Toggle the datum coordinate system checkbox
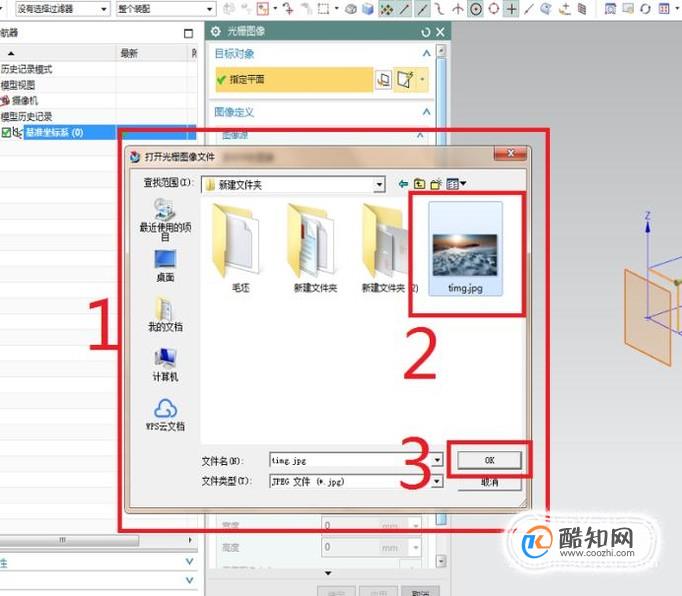The image size is (682, 596). [x=6, y=132]
